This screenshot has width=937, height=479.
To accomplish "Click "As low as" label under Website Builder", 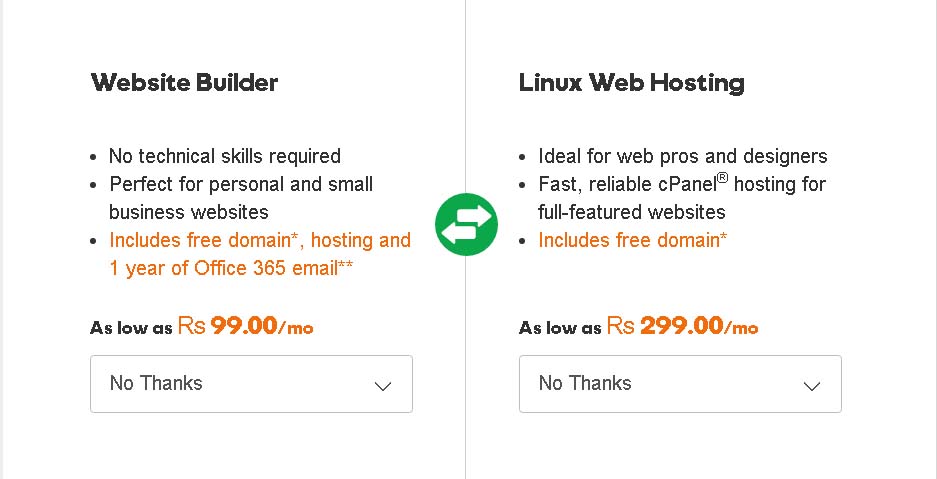I will (131, 328).
